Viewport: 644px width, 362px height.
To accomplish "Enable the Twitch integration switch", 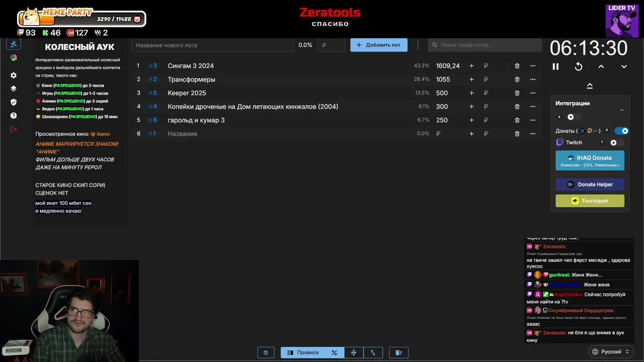I will coord(616,143).
